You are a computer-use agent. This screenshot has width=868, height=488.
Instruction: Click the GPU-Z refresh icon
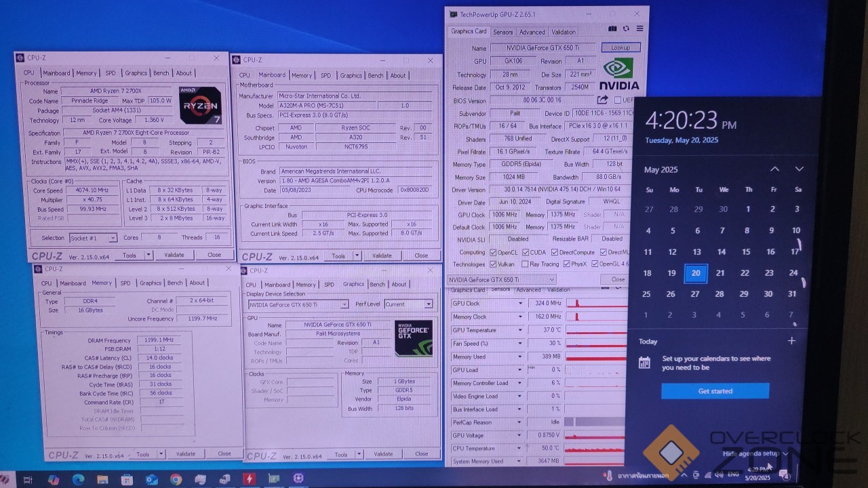[626, 28]
